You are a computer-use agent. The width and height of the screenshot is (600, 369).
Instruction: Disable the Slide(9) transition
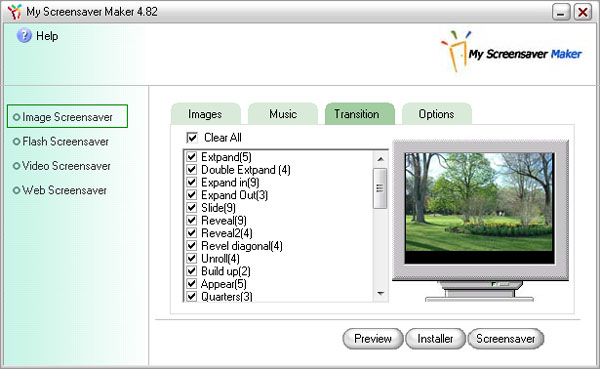[191, 207]
